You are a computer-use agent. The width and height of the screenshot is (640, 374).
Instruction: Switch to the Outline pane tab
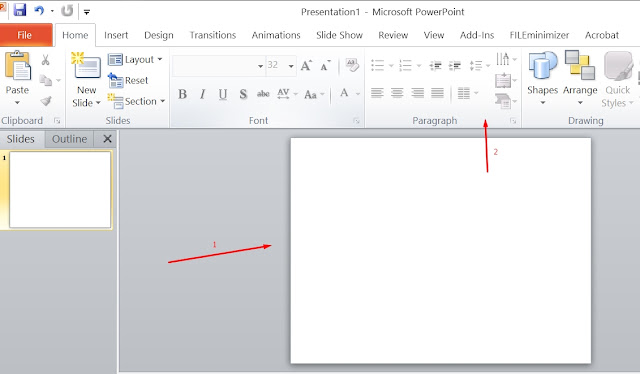point(69,139)
